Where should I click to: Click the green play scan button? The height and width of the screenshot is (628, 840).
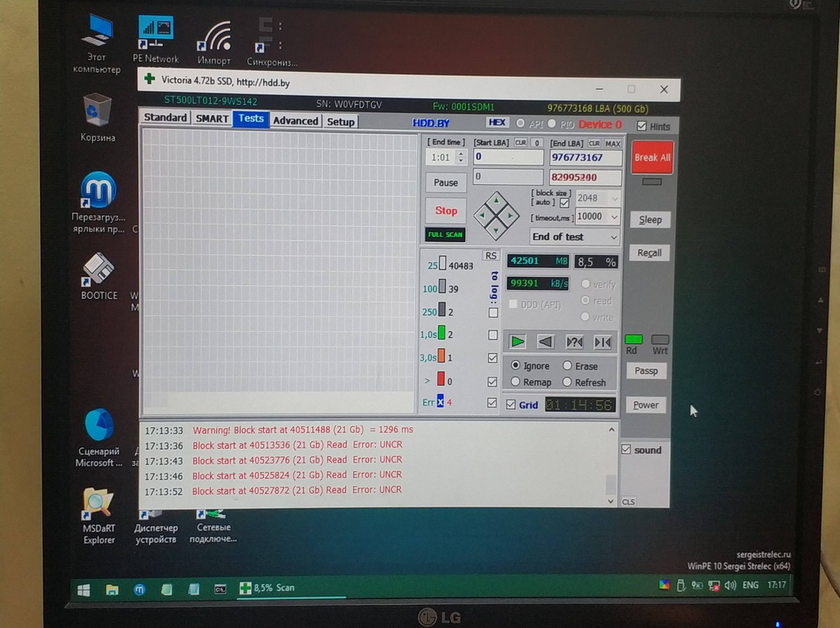517,341
